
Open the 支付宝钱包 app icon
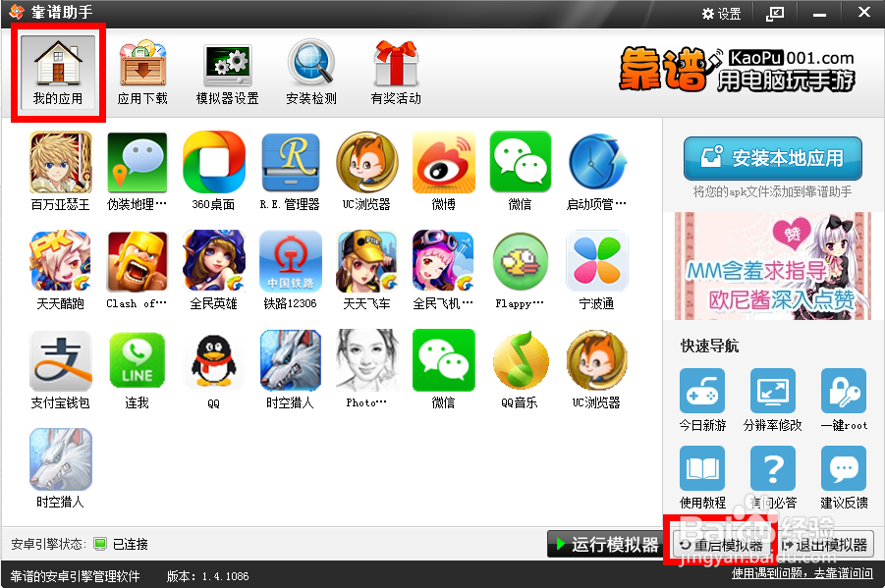click(60, 360)
